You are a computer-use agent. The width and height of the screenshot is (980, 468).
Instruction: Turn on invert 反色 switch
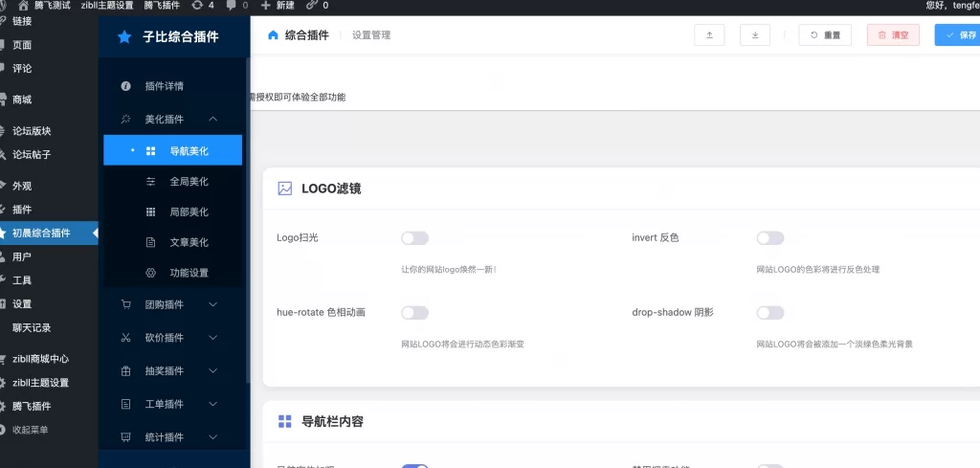(x=769, y=238)
